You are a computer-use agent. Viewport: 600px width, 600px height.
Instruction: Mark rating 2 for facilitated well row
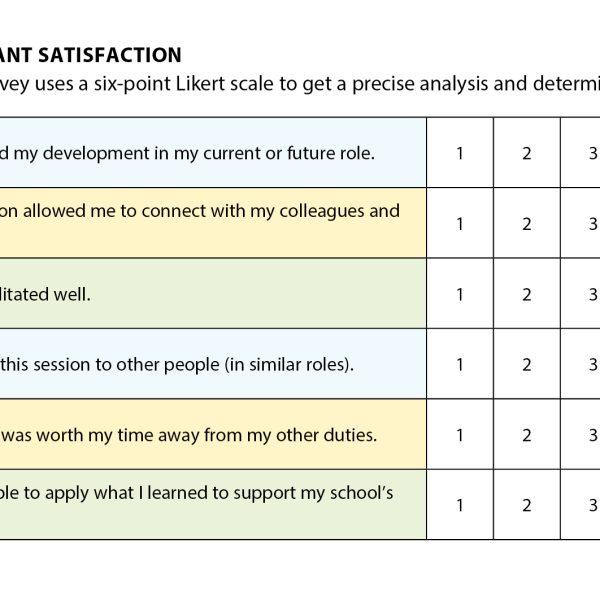pyautogui.click(x=527, y=293)
